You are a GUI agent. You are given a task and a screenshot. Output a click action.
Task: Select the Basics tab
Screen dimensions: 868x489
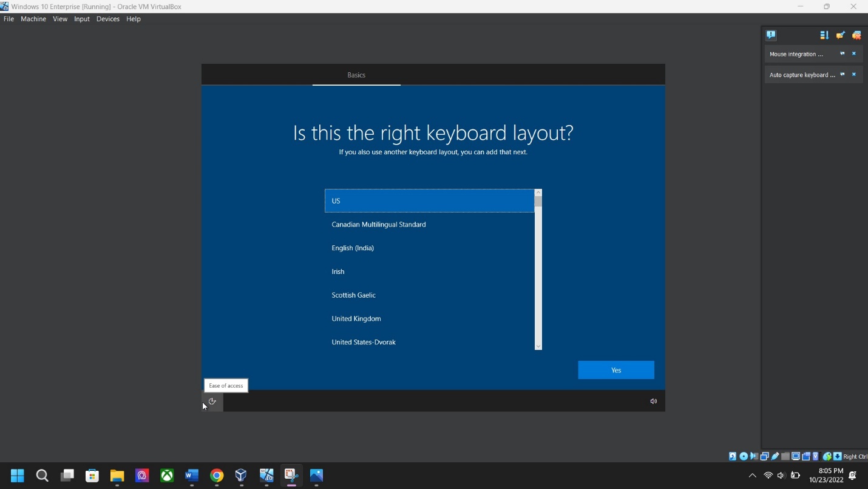(356, 75)
